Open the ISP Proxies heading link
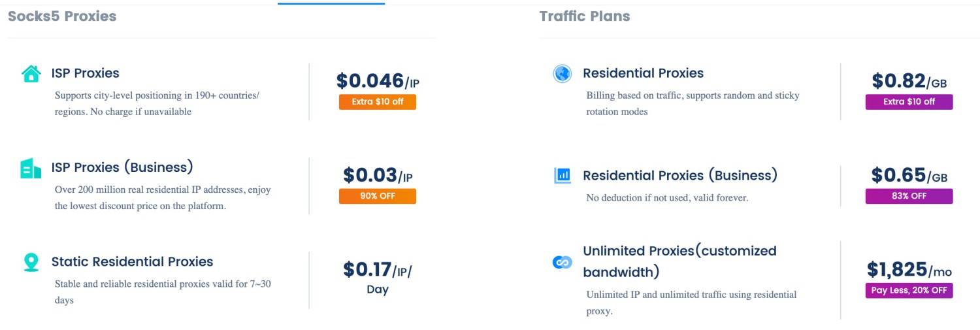This screenshot has height=330, width=980. click(86, 73)
